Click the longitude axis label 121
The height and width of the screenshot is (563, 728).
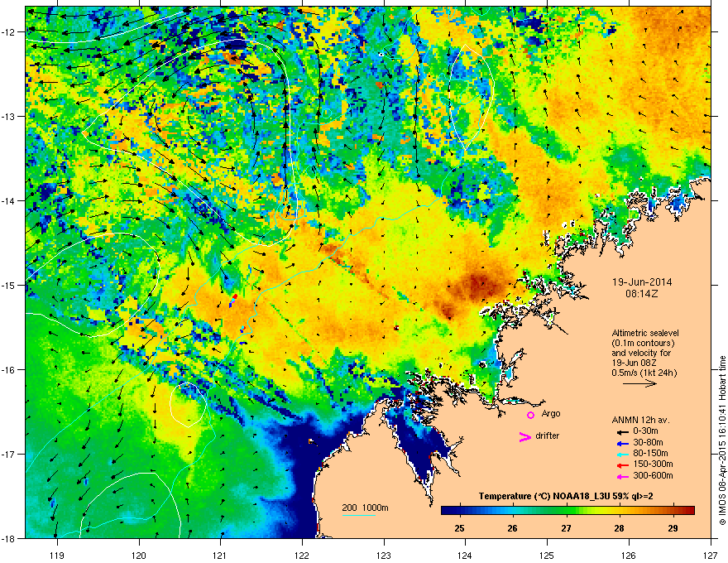click(221, 555)
